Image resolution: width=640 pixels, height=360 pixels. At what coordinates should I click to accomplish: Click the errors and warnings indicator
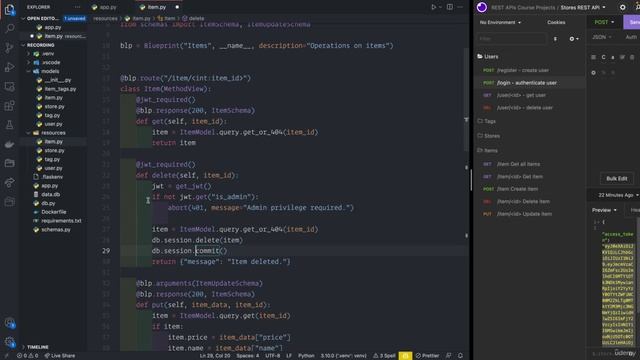pyautogui.click(x=27, y=356)
